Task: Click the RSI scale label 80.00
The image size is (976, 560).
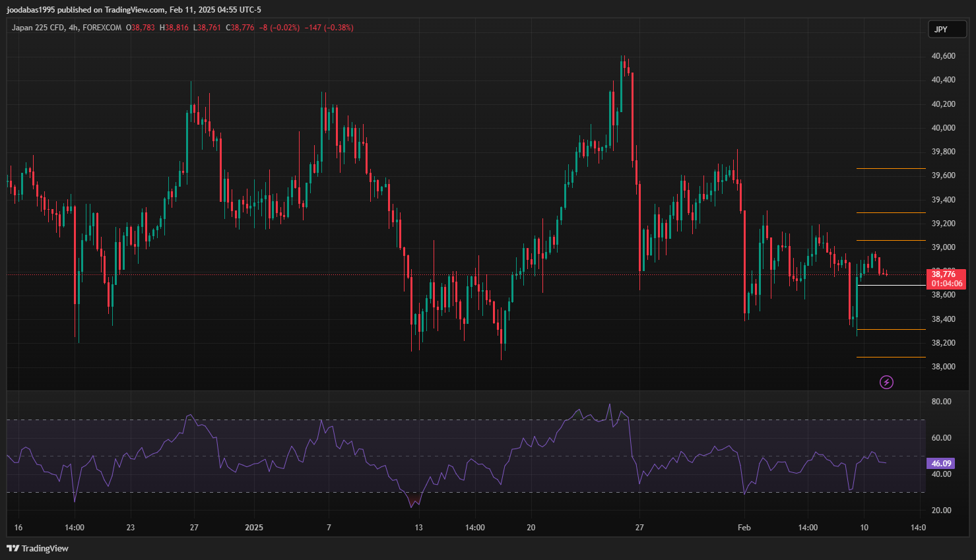Action: [941, 402]
